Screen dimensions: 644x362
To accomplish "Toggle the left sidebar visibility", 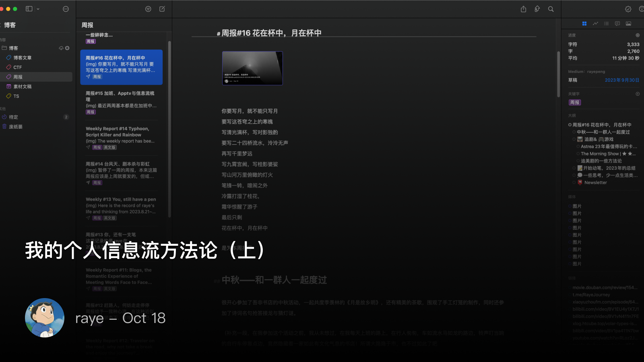I will (29, 9).
